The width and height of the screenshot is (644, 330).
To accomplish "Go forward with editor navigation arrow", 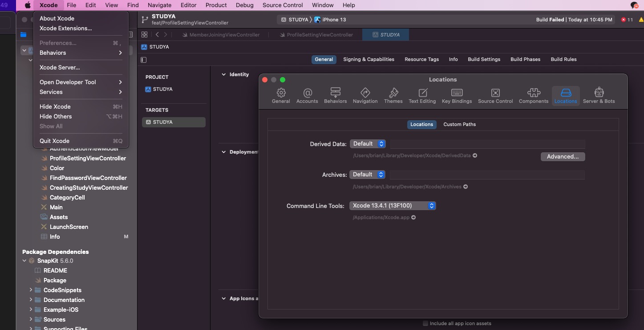I will (166, 35).
